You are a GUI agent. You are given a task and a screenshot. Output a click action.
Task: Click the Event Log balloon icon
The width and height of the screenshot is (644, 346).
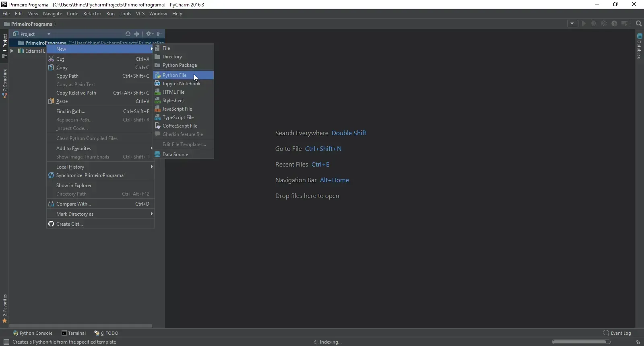(x=606, y=333)
